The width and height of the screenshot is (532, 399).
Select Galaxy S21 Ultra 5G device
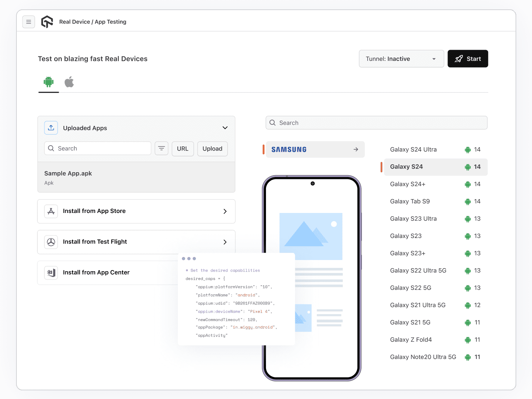436,305
